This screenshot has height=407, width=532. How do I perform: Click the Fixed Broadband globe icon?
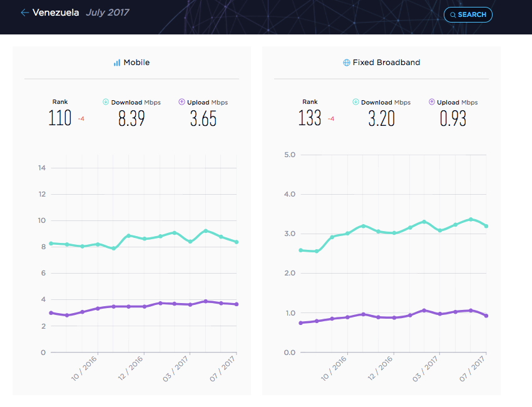[346, 63]
